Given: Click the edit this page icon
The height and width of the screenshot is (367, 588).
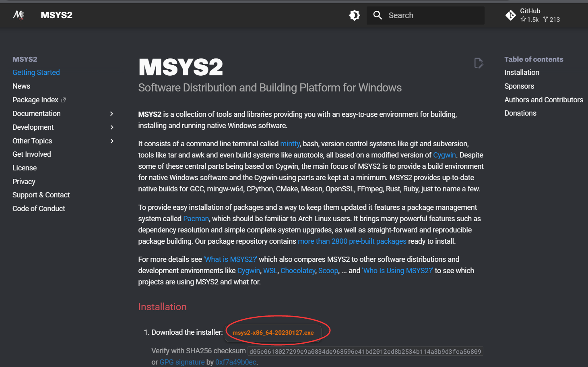Looking at the screenshot, I should point(478,63).
